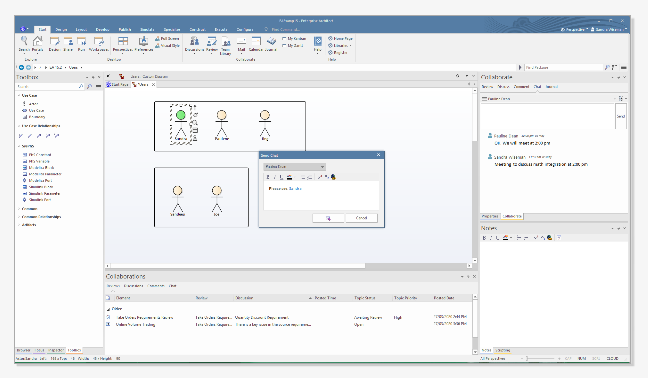The height and width of the screenshot is (378, 648).
Task: Close the chat dialog with X
Action: coord(379,155)
